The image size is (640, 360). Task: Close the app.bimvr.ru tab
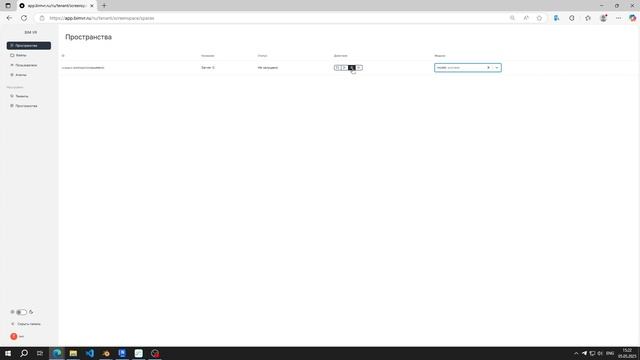[92, 6]
